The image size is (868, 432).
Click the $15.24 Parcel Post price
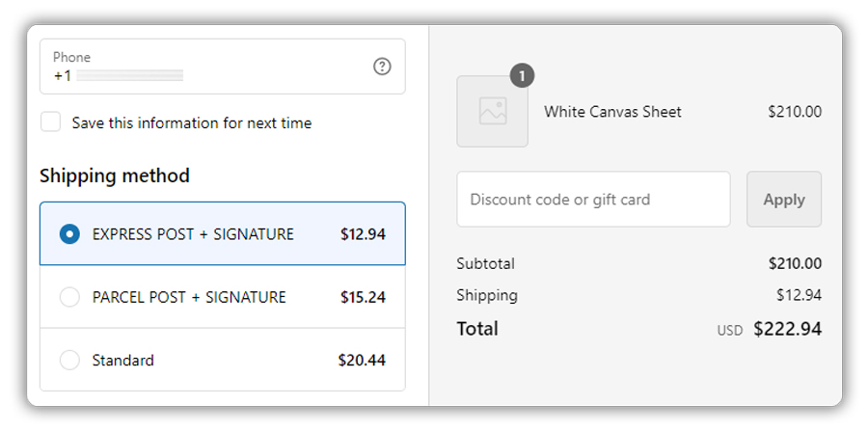pos(364,297)
